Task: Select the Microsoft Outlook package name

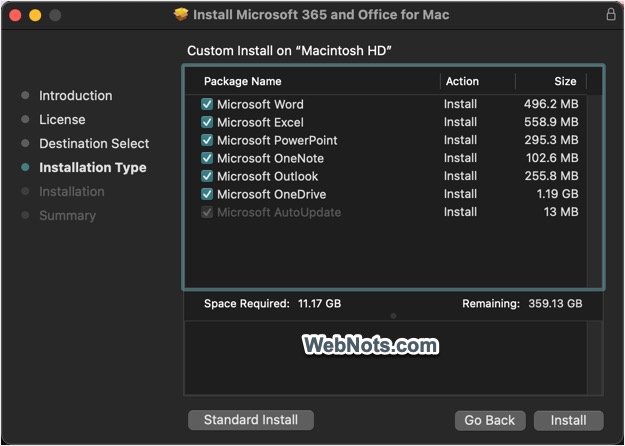Action: [267, 176]
